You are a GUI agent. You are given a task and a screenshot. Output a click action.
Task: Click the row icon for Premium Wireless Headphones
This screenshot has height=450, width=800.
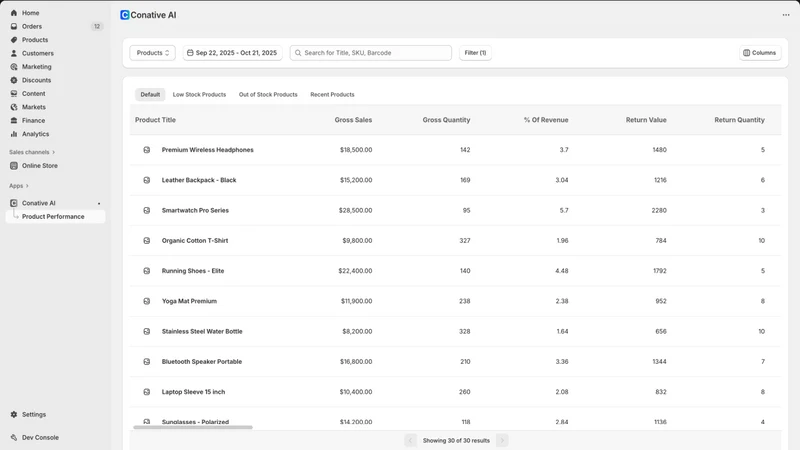[x=146, y=150]
